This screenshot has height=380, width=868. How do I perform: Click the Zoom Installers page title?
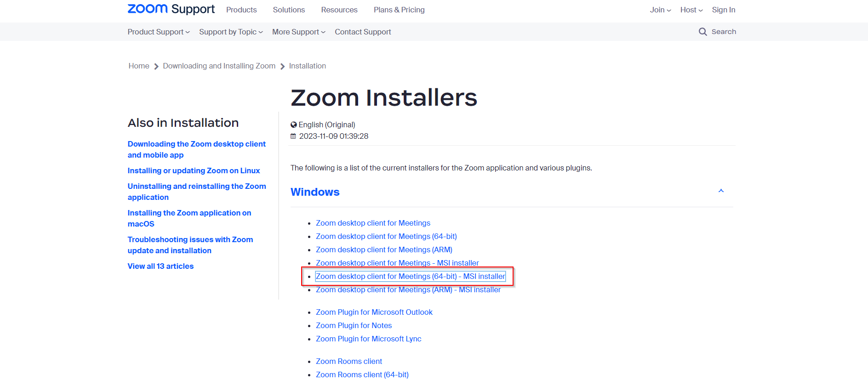tap(384, 97)
